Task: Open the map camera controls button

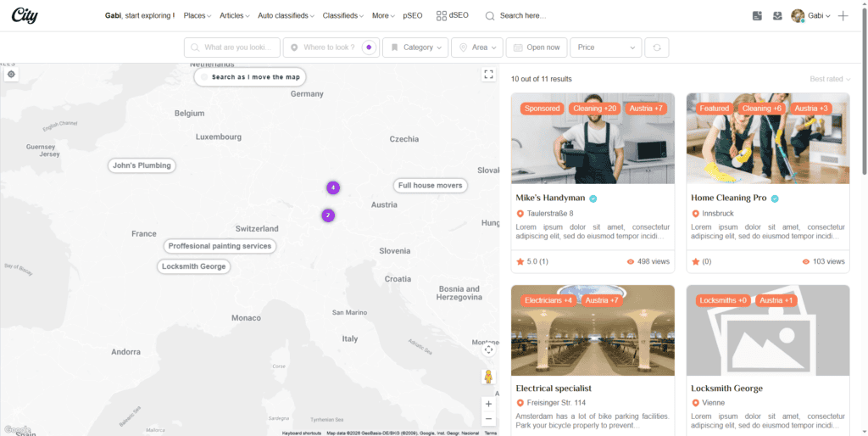Action: [x=488, y=349]
